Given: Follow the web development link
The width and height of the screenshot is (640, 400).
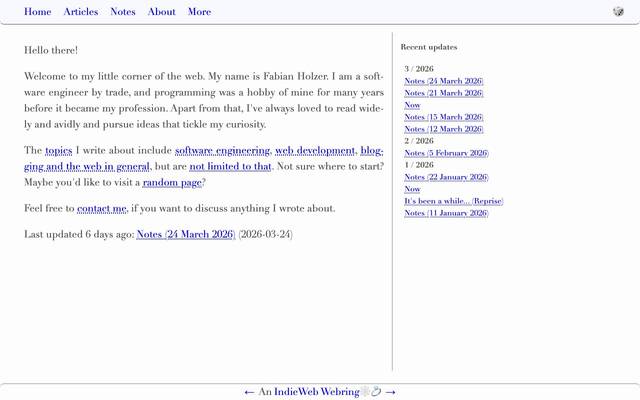Looking at the screenshot, I should pyautogui.click(x=315, y=151).
